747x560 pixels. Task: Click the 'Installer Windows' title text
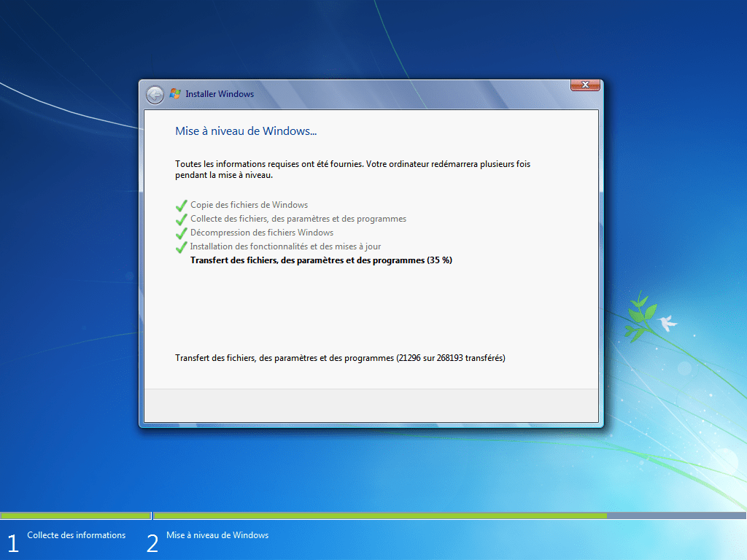tap(220, 94)
